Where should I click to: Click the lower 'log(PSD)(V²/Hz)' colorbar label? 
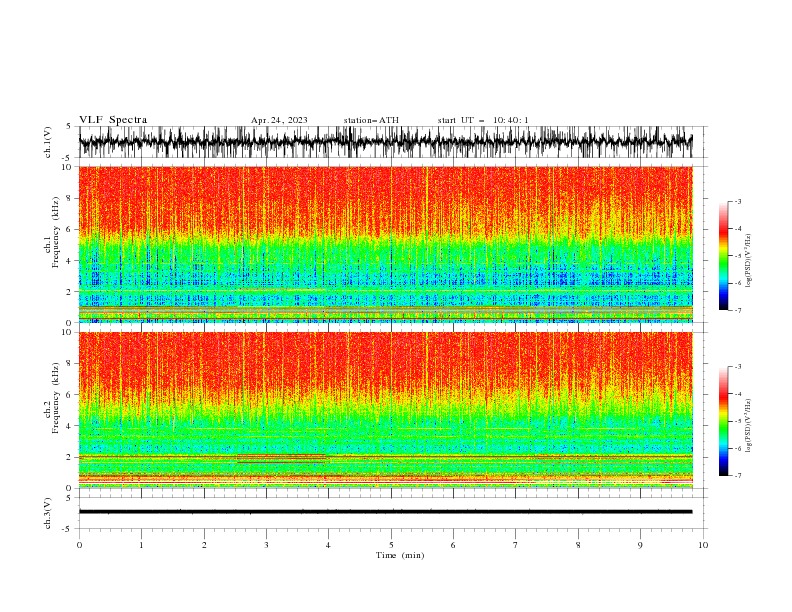(749, 425)
